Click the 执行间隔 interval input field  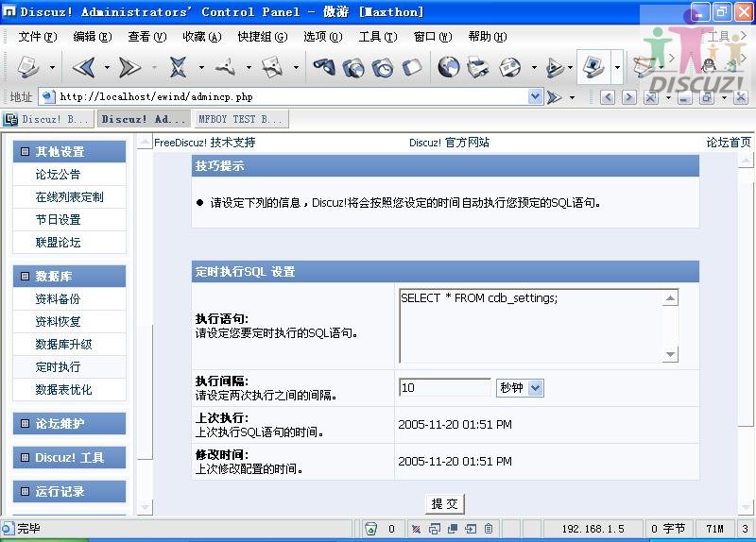pos(444,388)
